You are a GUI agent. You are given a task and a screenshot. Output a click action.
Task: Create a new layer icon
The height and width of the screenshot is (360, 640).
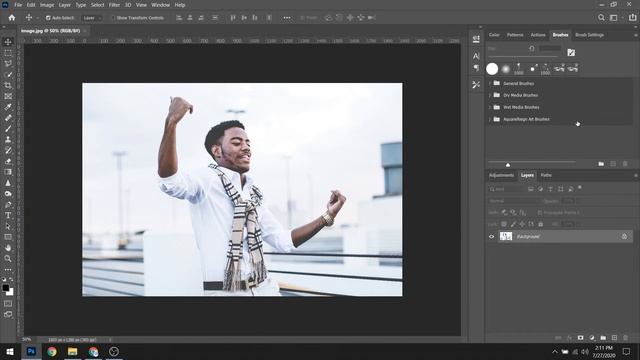[614, 338]
